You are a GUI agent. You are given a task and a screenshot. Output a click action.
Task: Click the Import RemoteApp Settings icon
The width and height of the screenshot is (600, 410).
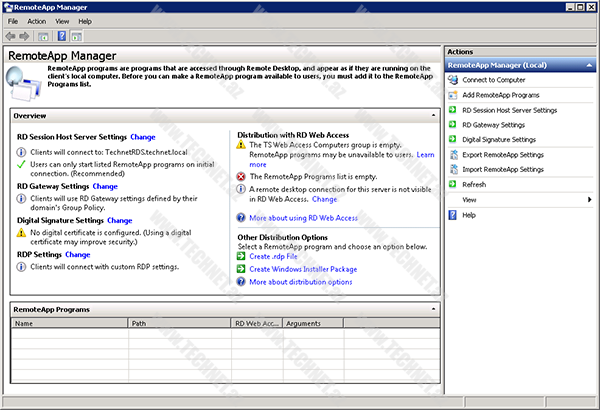click(453, 170)
